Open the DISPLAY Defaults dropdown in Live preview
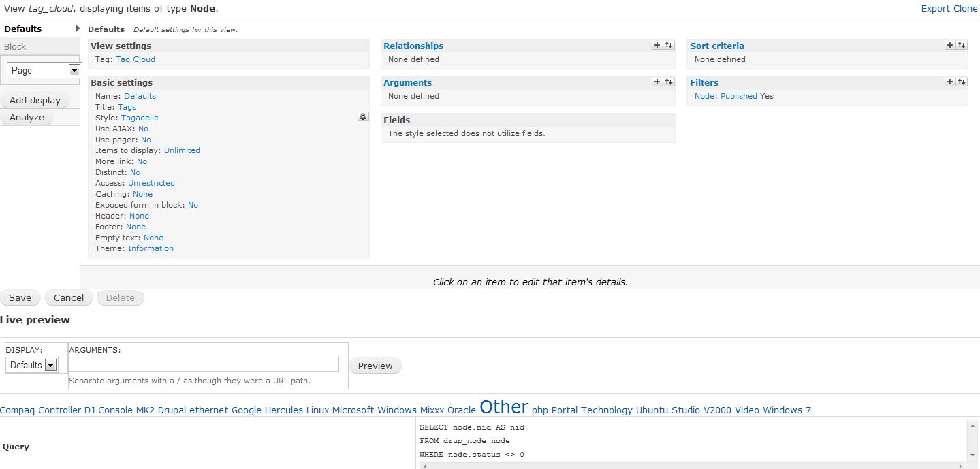The image size is (980, 469). [x=31, y=365]
